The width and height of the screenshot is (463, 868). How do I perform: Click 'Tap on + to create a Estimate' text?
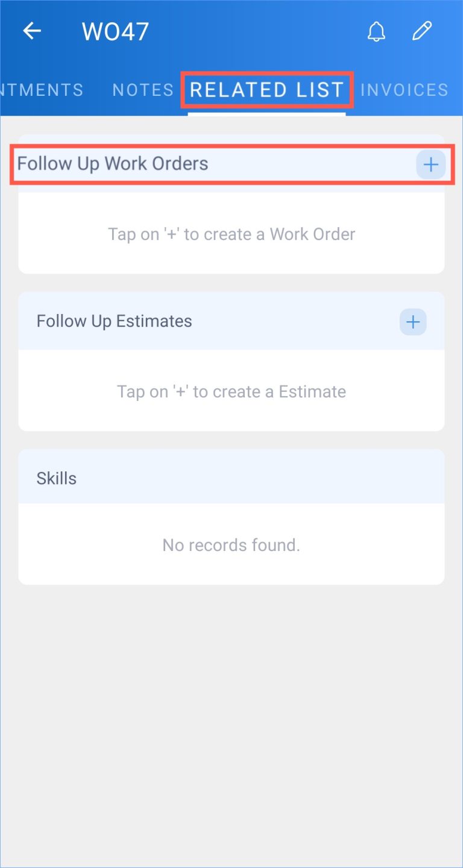click(231, 391)
